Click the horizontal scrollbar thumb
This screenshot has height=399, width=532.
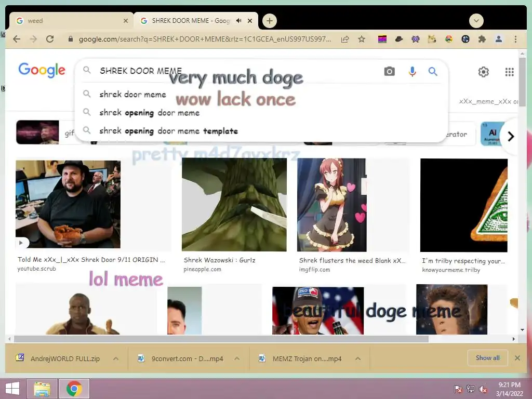click(x=221, y=339)
